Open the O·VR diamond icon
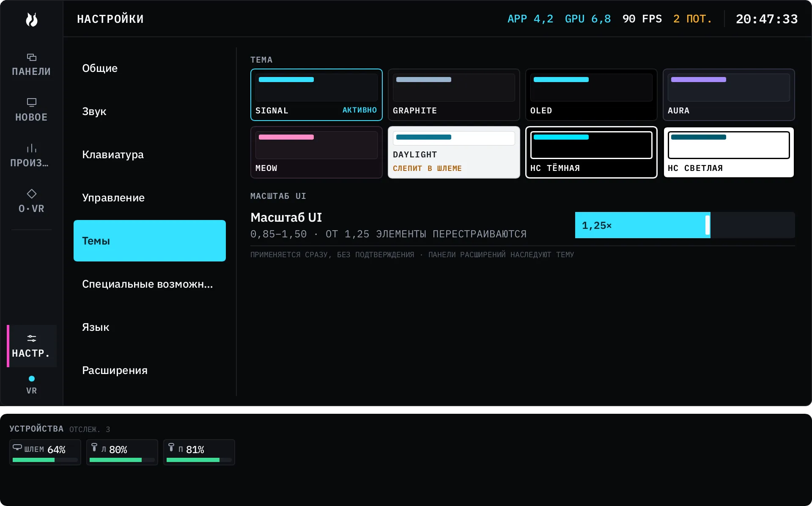The image size is (812, 506). click(32, 194)
